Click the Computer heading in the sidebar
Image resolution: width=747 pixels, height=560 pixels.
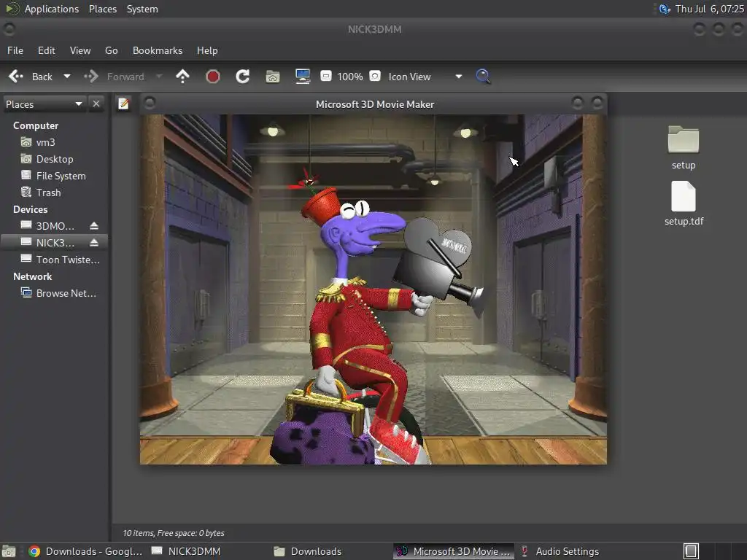36,125
